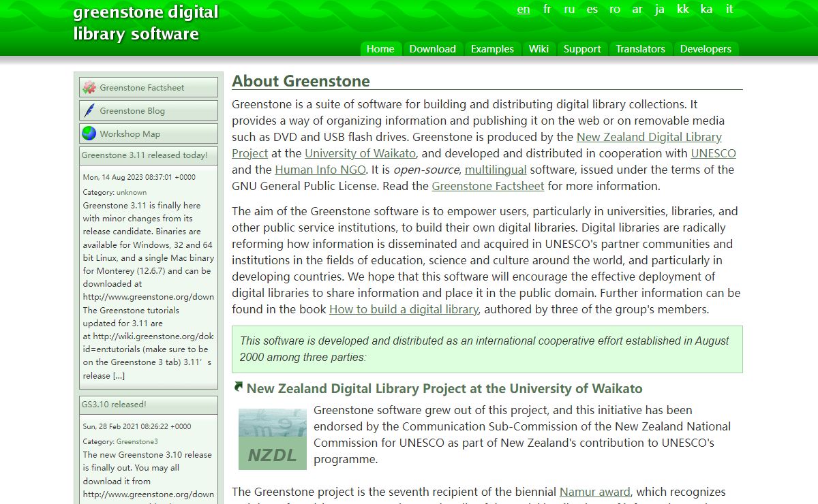Open 'Greenstone 3.11 released today!' news heading
818x504 pixels.
[x=145, y=155]
